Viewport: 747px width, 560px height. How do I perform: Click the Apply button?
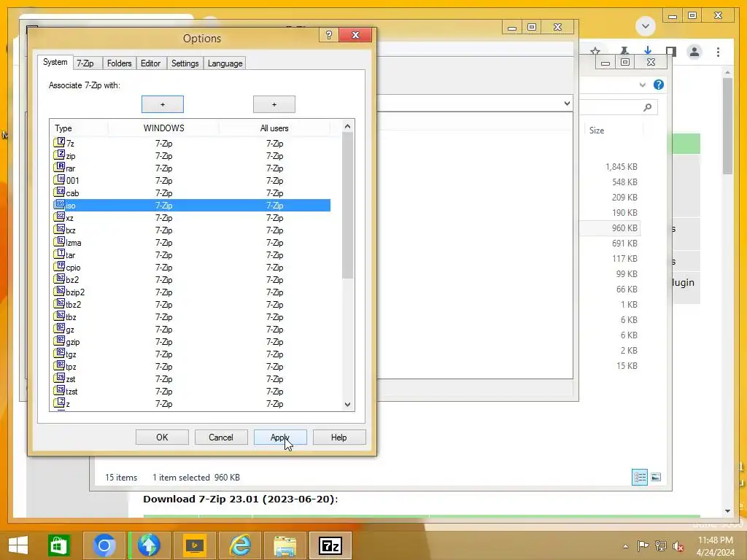[280, 437]
